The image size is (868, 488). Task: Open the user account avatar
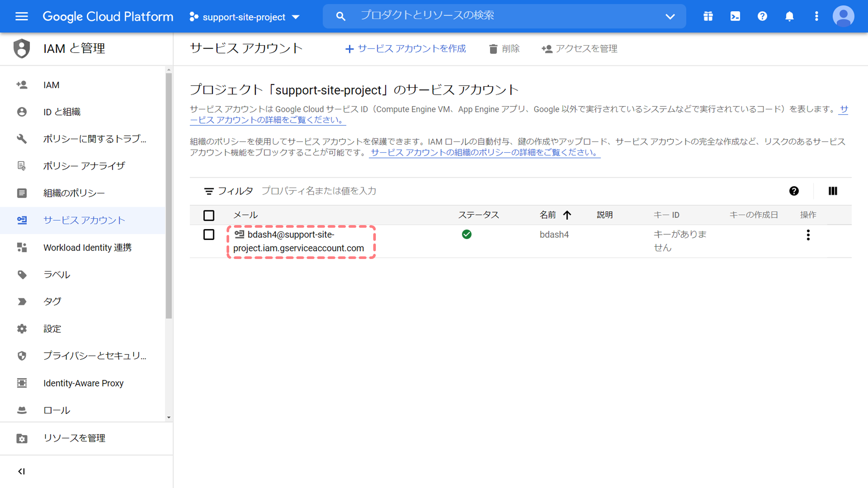tap(843, 16)
